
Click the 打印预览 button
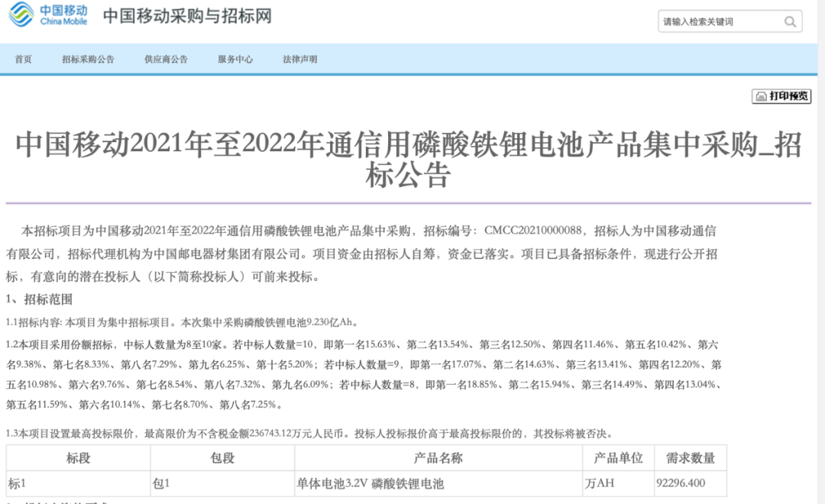[781, 95]
